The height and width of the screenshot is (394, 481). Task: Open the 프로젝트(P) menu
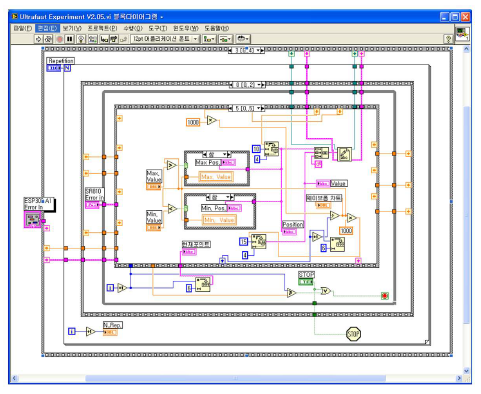(103, 28)
